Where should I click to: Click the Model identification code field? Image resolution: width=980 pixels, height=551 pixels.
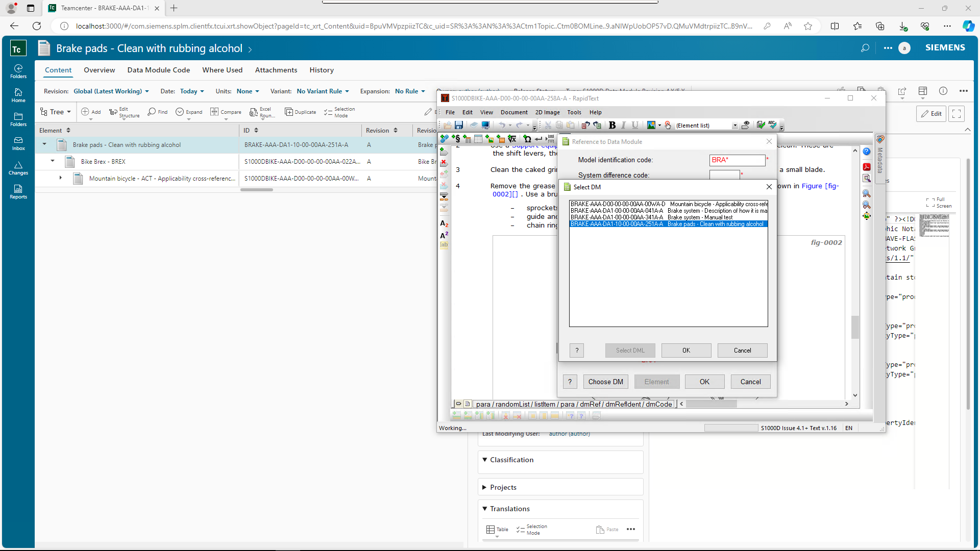point(737,160)
